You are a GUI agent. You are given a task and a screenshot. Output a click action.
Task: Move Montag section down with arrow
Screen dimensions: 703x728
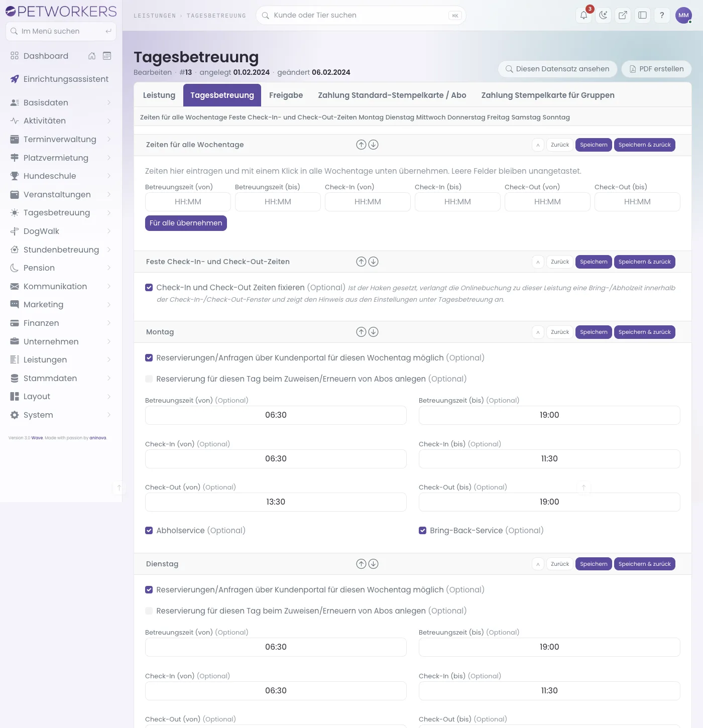pos(373,332)
